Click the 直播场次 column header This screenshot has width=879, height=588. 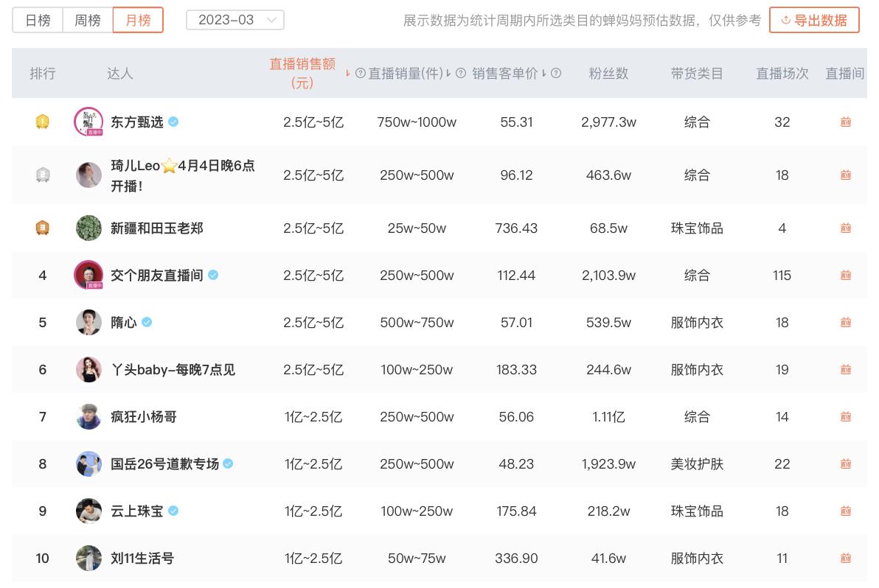tap(782, 74)
